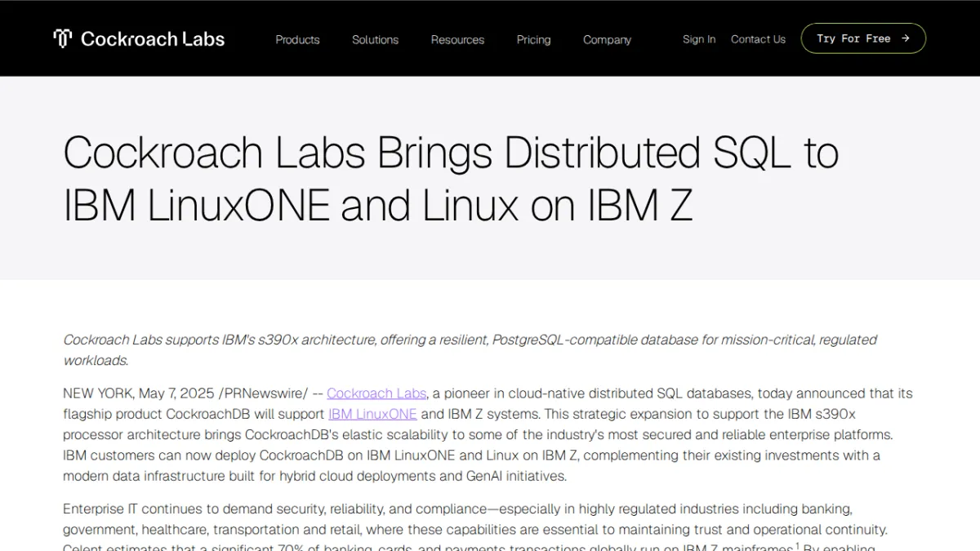Viewport: 980px width, 551px height.
Task: Open the Resources menu
Action: (x=457, y=39)
